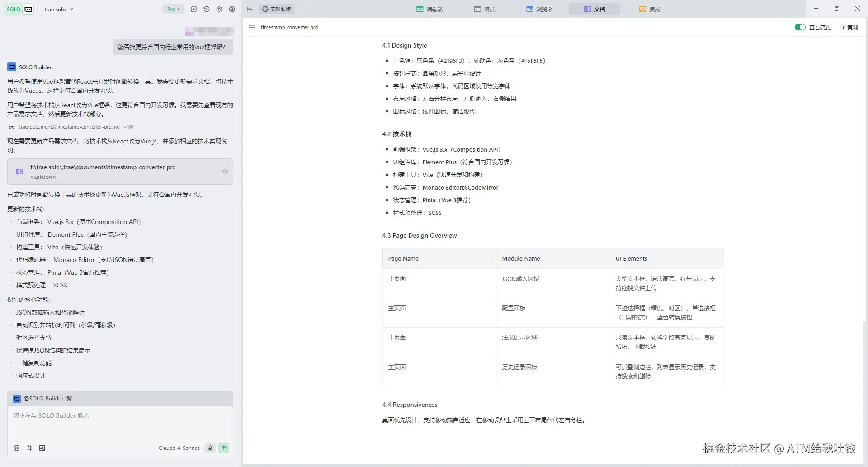The height and width of the screenshot is (467, 868).
Task: Start a new chat session
Action: pyautogui.click(x=194, y=9)
